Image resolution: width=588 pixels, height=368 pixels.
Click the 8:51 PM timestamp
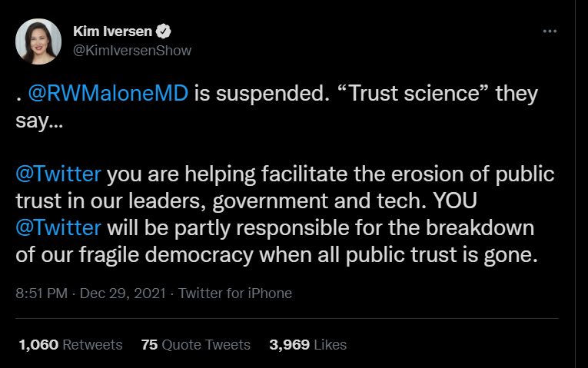pyautogui.click(x=41, y=293)
